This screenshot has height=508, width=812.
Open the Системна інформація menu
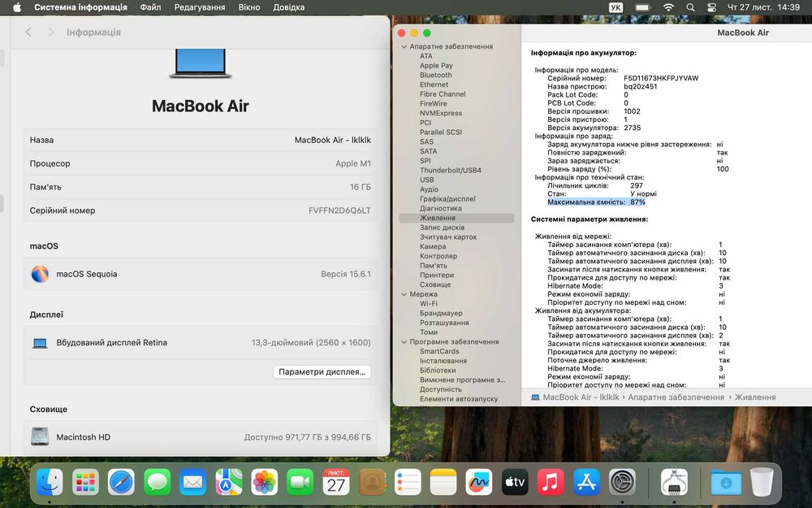[80, 7]
